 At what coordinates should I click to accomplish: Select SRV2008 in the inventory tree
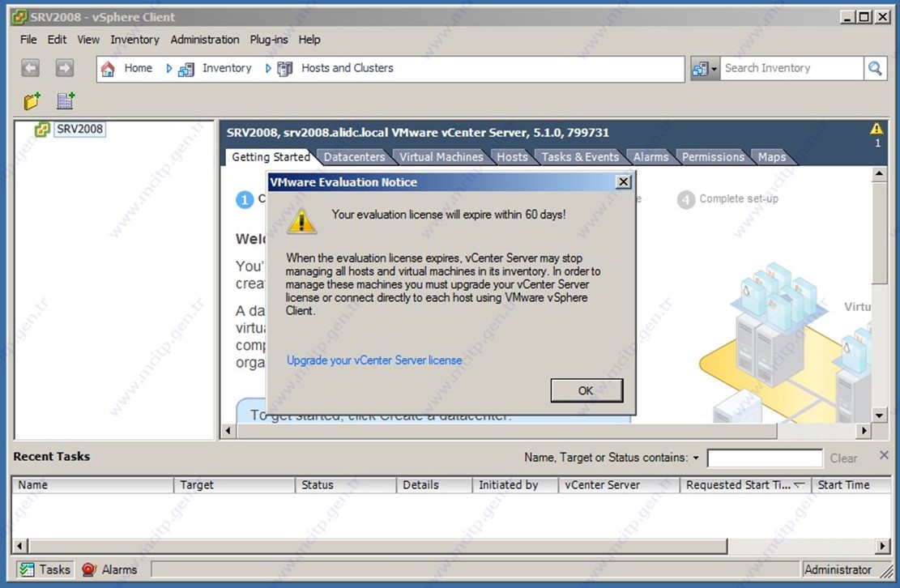pyautogui.click(x=79, y=129)
